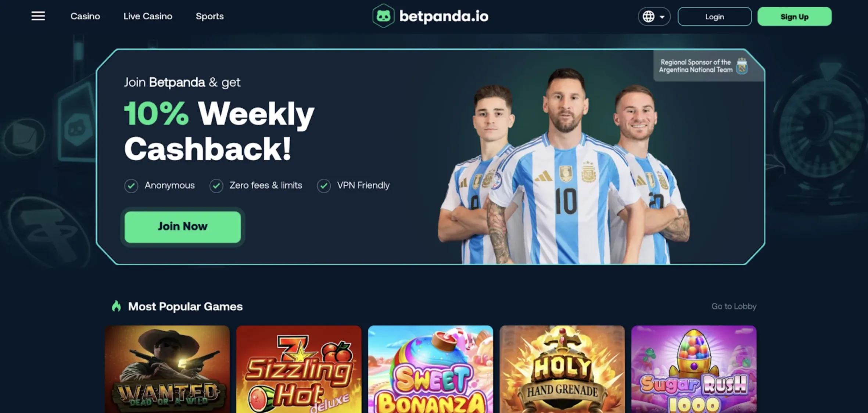The image size is (868, 413).
Task: Open Sweet Bonanza game tile
Action: (430, 369)
